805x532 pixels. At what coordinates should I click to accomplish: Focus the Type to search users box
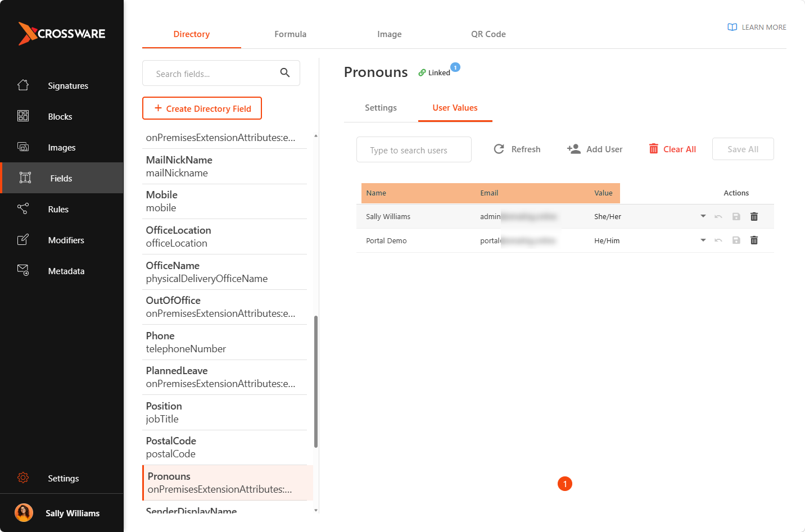point(414,149)
